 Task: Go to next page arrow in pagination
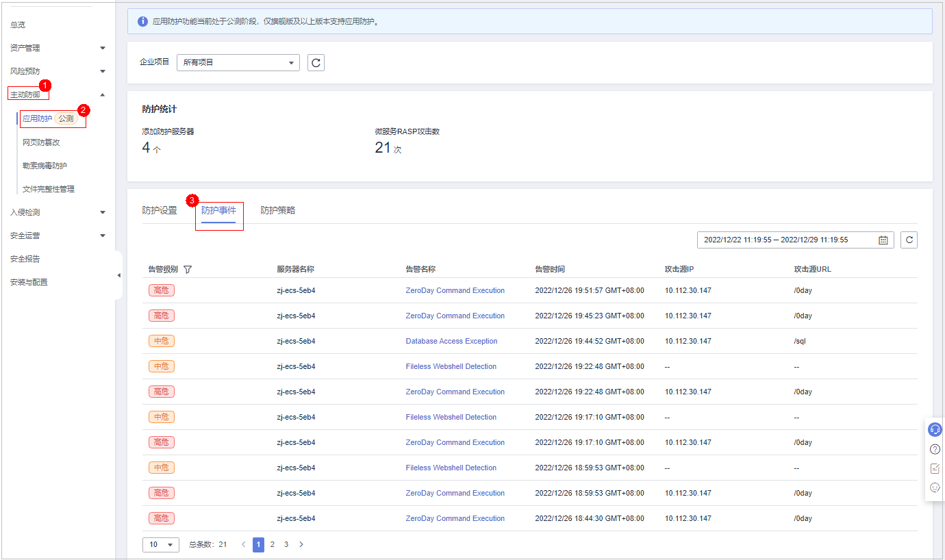click(x=301, y=544)
